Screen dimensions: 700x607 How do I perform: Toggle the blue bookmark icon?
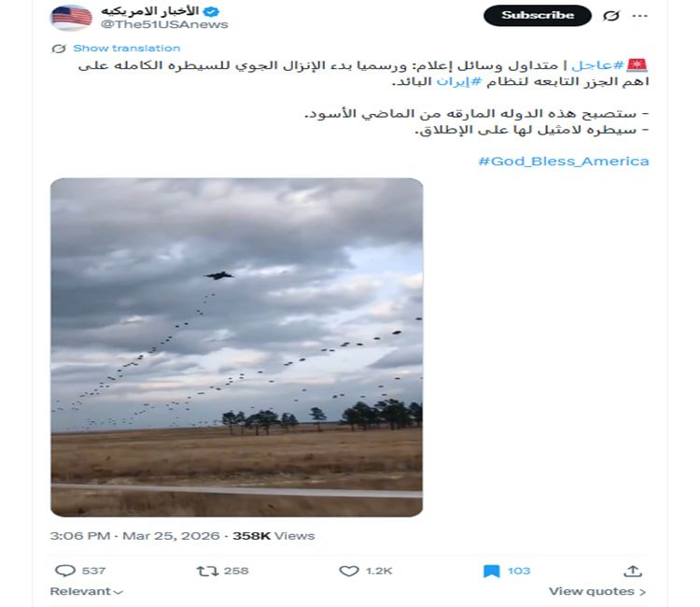492,571
